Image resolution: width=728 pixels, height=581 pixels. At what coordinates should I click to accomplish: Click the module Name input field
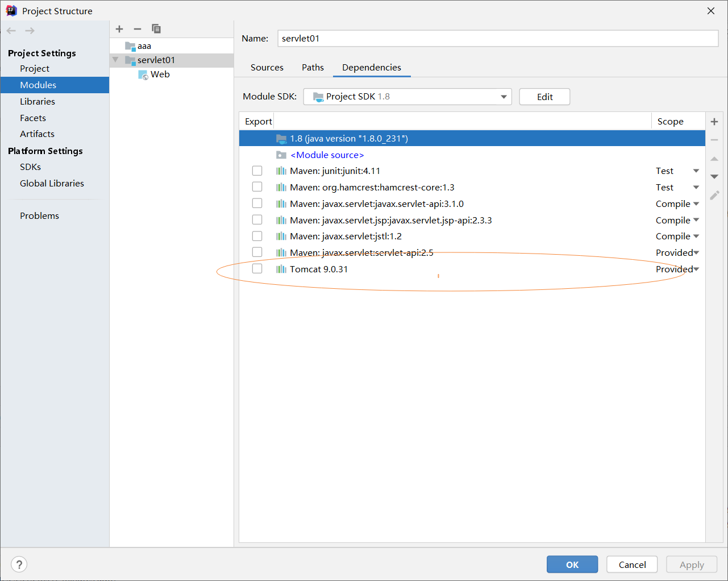pos(498,39)
